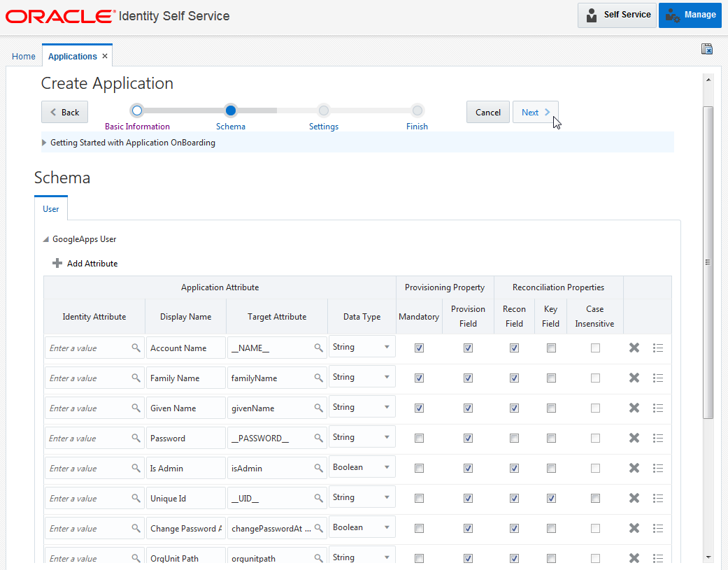Open advanced options for Unique Id row

click(657, 498)
